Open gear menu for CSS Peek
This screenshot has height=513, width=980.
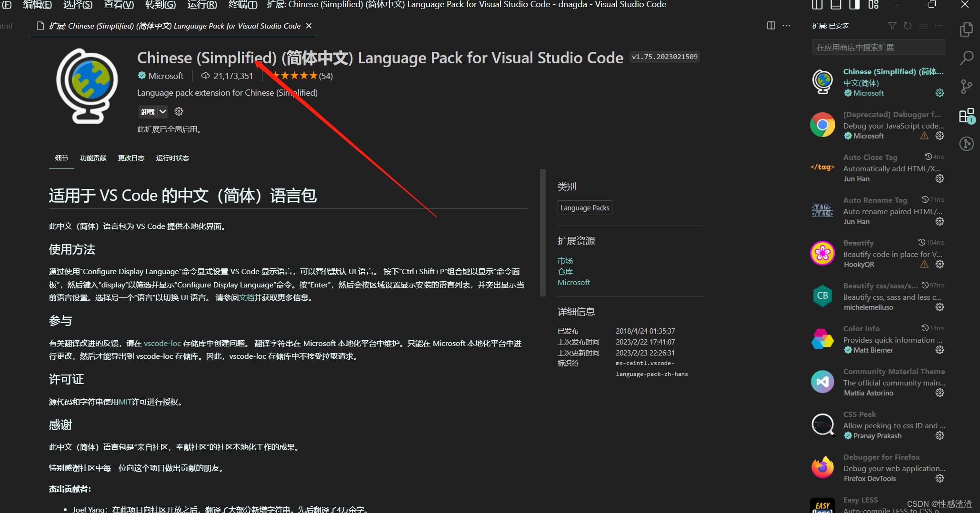pos(940,435)
